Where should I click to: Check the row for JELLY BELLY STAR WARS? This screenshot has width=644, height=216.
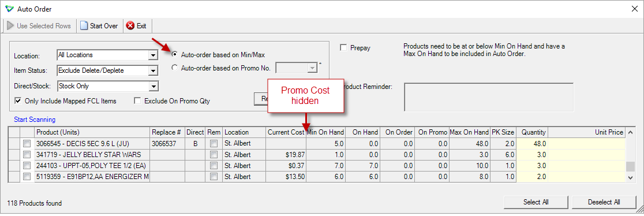27,155
